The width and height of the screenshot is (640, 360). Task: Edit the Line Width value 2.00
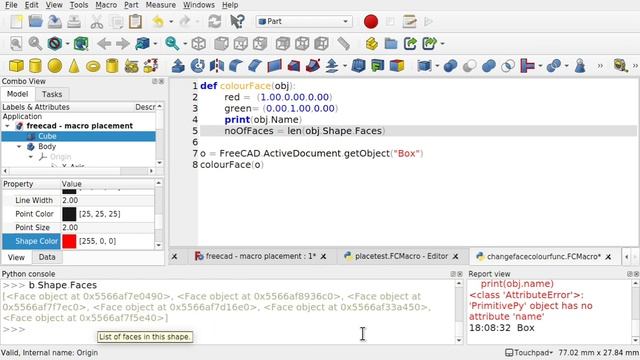pyautogui.click(x=108, y=200)
